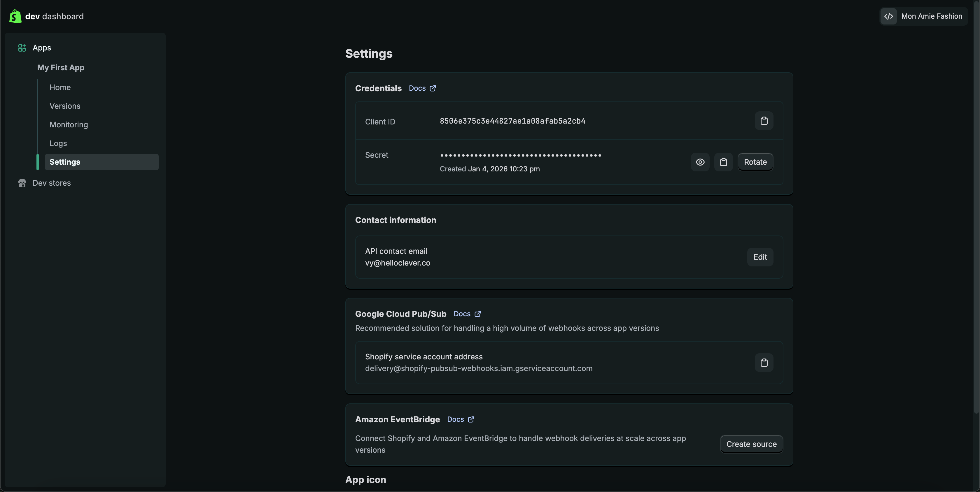
Task: Reveal the Secret with the eye icon
Action: (700, 162)
